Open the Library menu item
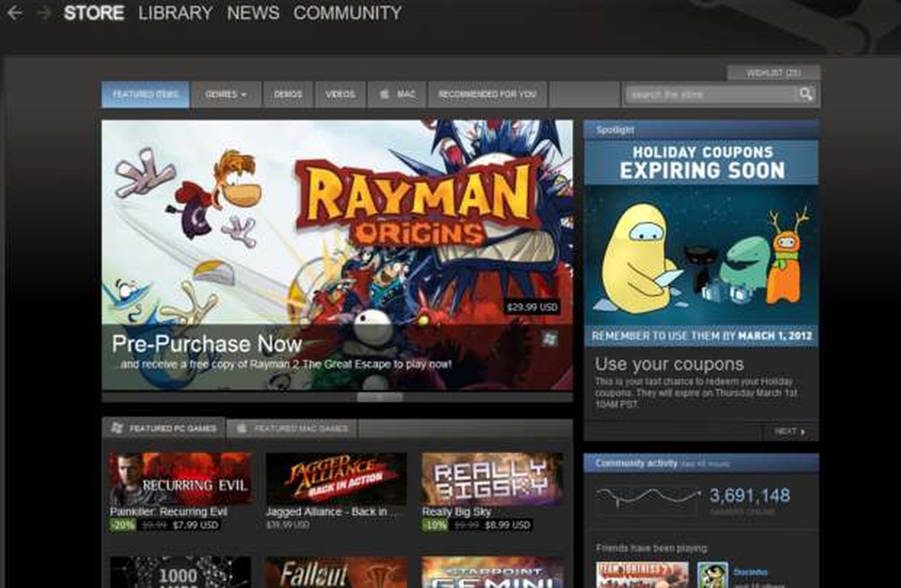901x588 pixels. (x=175, y=14)
